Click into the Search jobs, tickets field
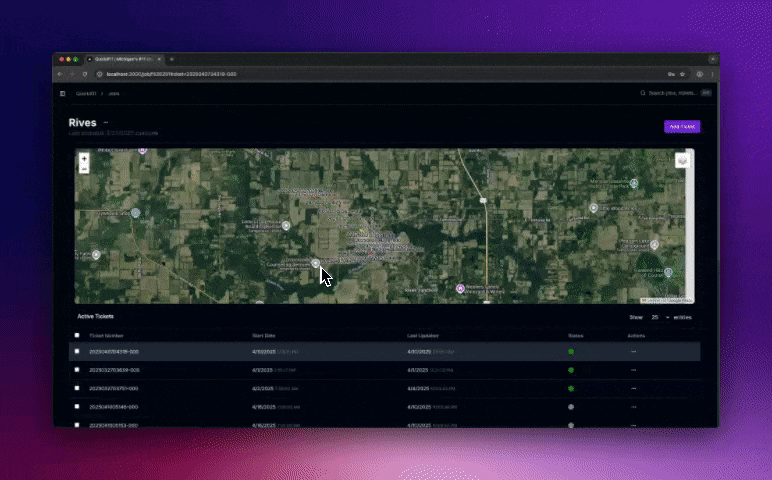This screenshot has height=480, width=772. [676, 93]
